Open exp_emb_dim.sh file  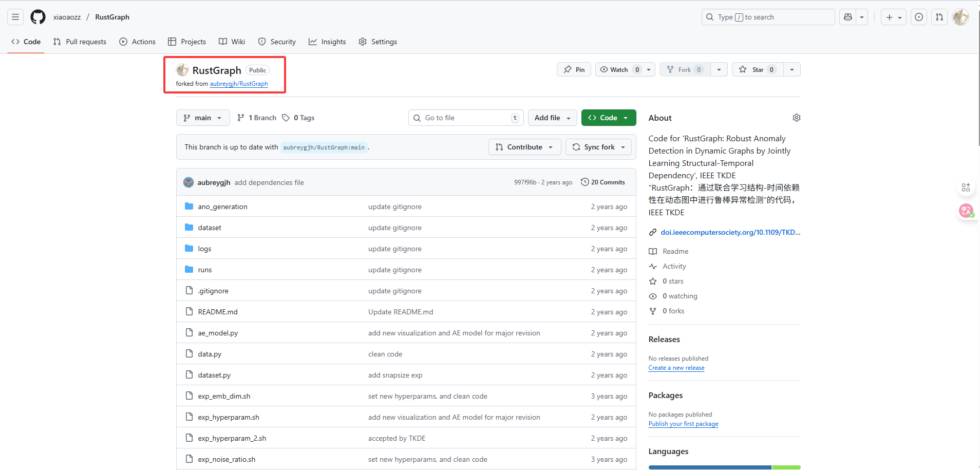click(x=224, y=396)
